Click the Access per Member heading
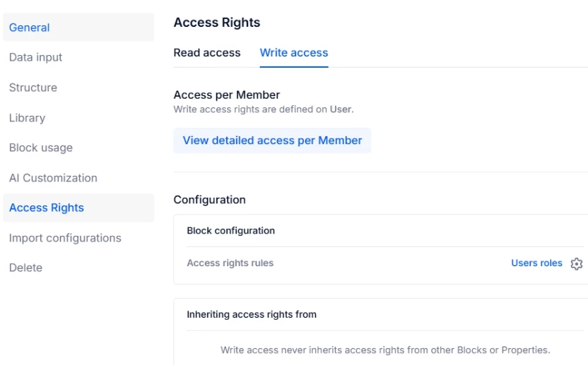This screenshot has width=588, height=365. [227, 95]
